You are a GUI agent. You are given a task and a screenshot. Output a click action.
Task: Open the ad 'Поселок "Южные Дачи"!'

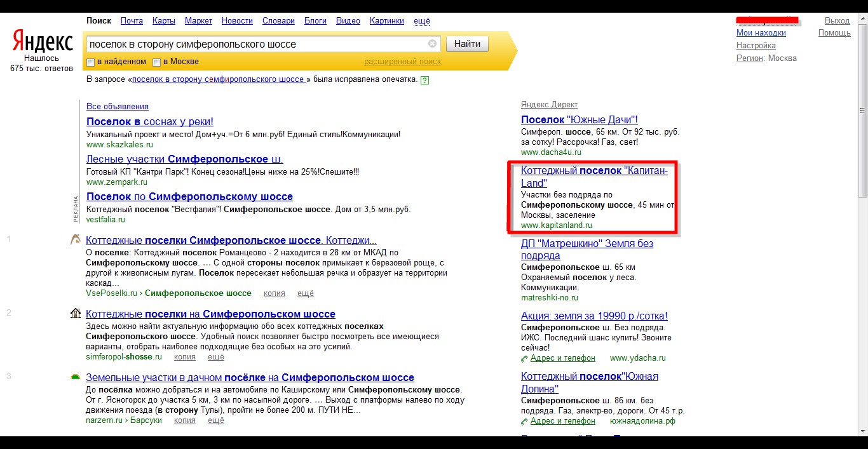click(x=580, y=120)
